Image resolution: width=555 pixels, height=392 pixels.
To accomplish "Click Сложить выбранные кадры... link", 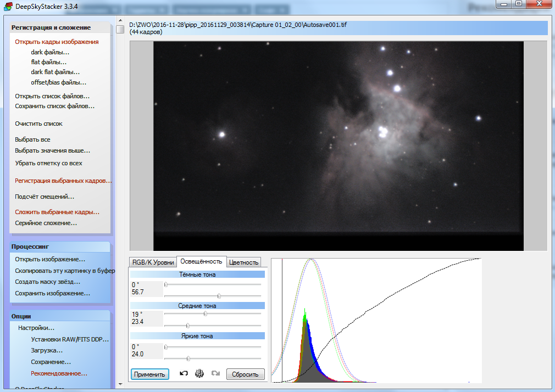I will (x=57, y=212).
